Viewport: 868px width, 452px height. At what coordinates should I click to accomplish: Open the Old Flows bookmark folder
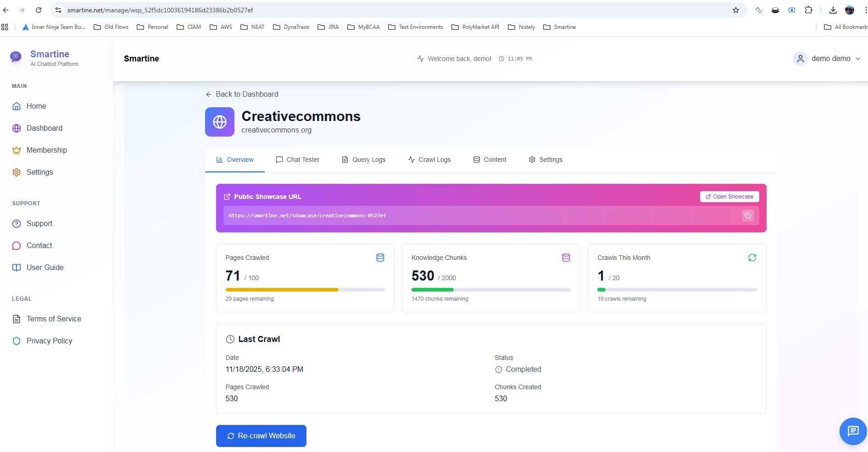111,27
